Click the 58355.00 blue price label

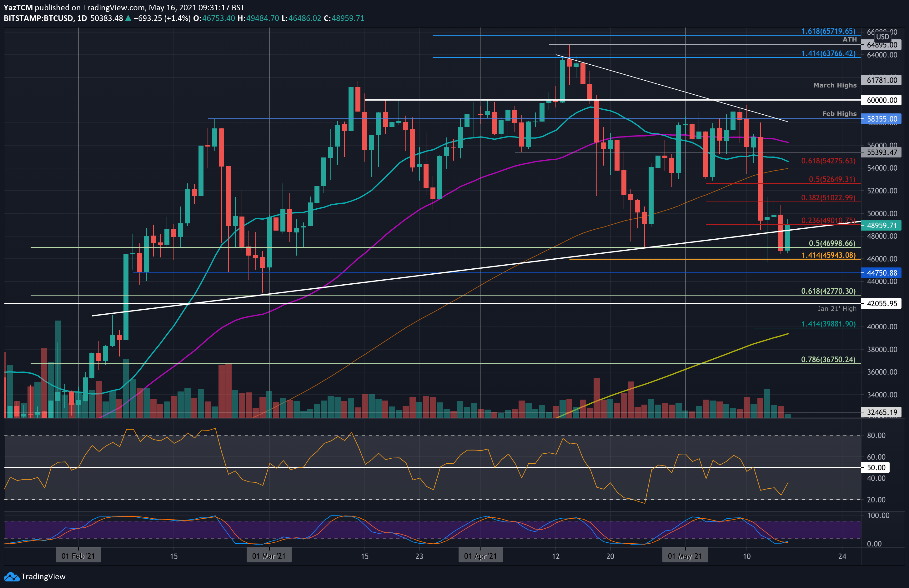click(881, 119)
